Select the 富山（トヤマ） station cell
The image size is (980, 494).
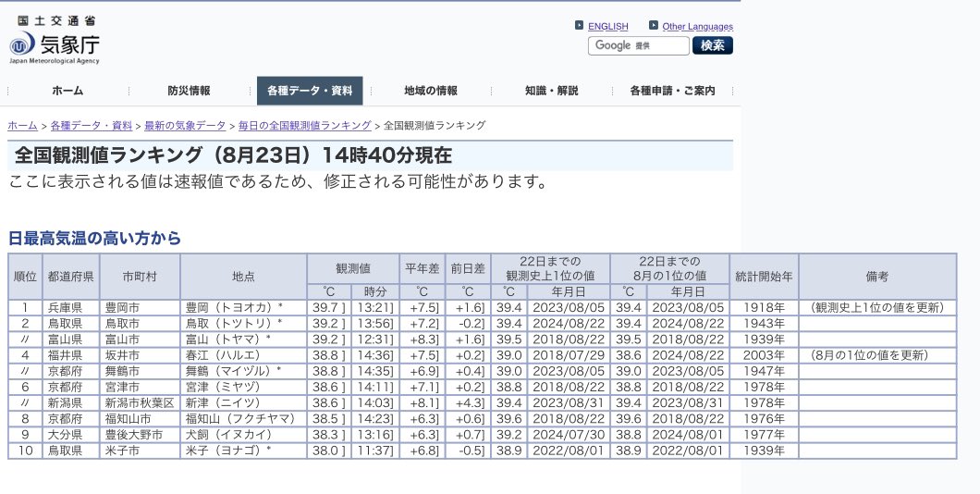tap(243, 340)
